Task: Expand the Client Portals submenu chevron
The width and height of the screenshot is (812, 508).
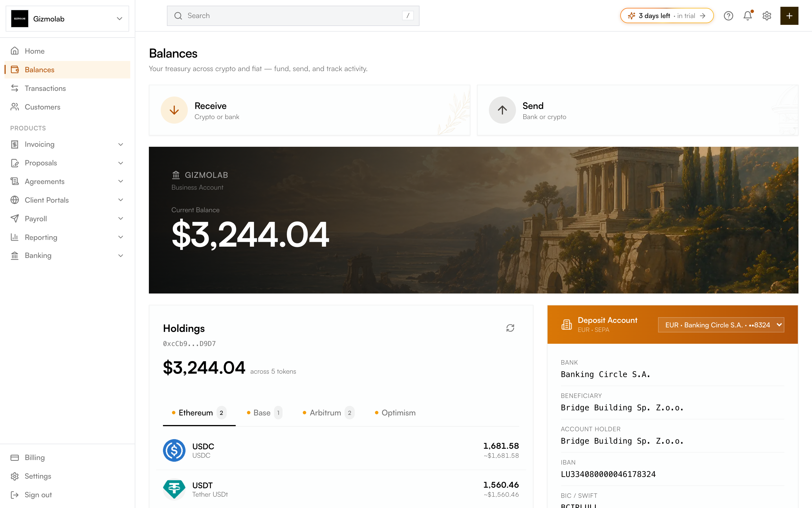Action: point(121,200)
